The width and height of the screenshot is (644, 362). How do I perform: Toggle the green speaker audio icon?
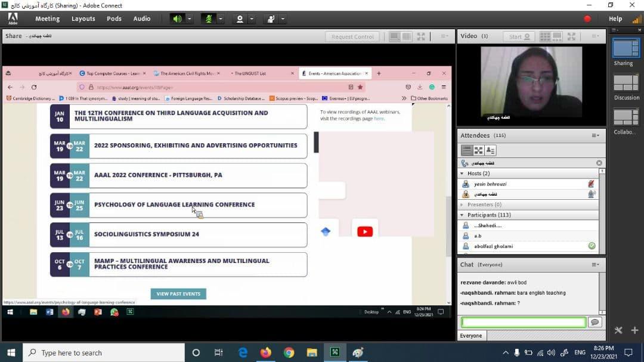point(177,19)
